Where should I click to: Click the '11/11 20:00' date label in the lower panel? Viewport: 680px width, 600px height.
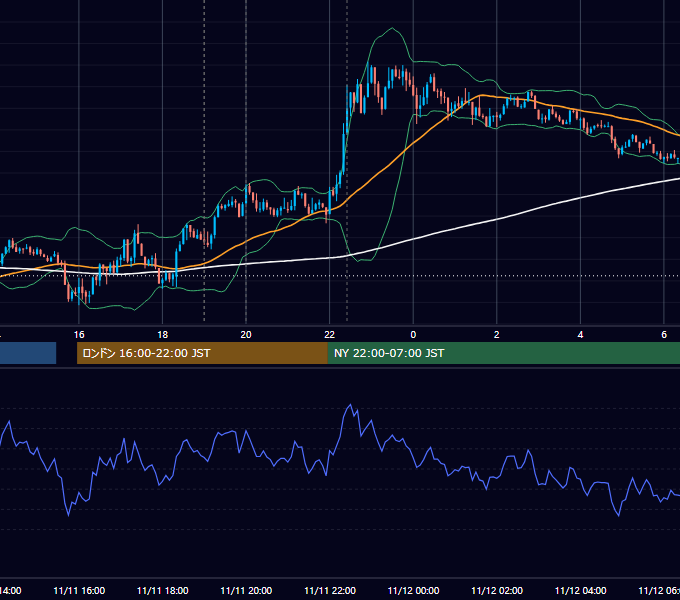coord(246,590)
